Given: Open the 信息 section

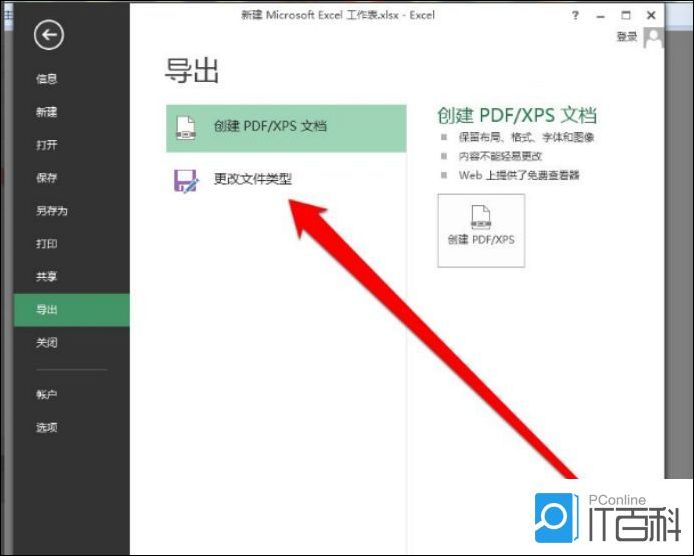Looking at the screenshot, I should (46, 79).
